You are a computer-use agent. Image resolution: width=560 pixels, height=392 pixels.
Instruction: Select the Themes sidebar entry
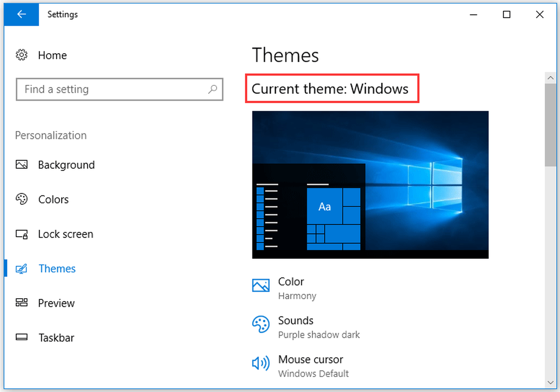[57, 269]
